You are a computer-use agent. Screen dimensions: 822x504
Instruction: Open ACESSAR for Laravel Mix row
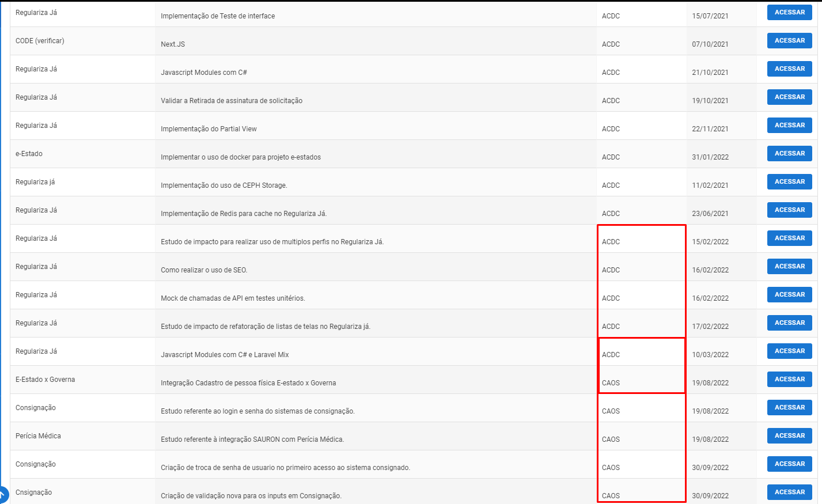click(x=789, y=351)
